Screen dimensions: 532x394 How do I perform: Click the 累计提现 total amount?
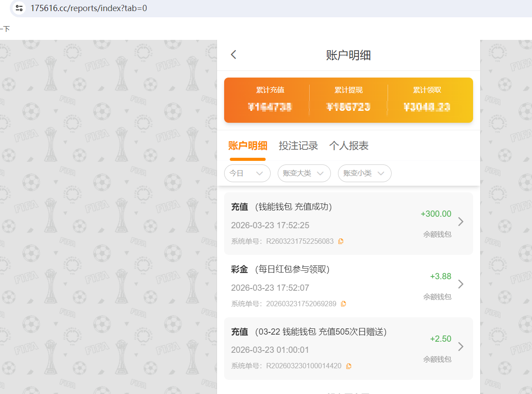[x=348, y=107]
